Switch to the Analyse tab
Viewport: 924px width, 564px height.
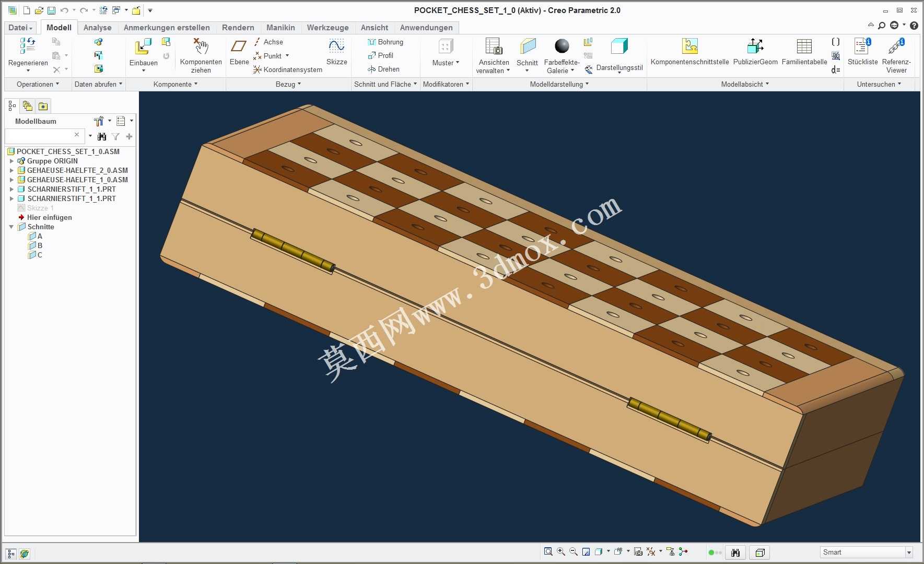pos(97,28)
